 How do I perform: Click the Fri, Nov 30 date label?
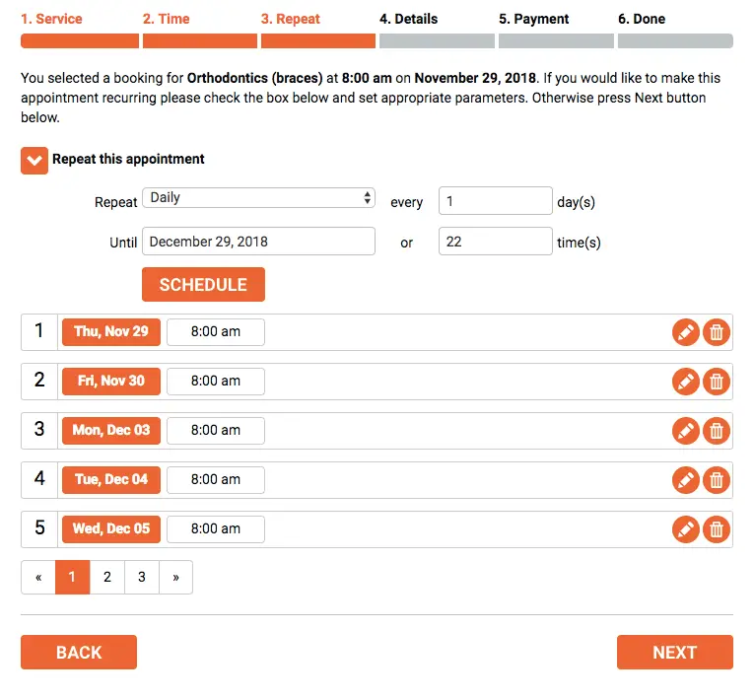tap(111, 382)
